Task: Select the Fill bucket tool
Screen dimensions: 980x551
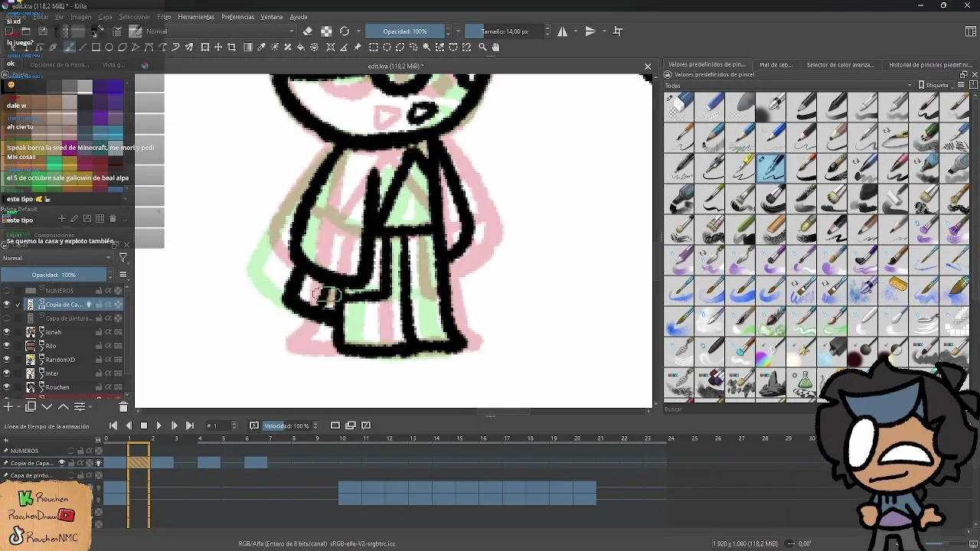Action: pyautogui.click(x=301, y=47)
